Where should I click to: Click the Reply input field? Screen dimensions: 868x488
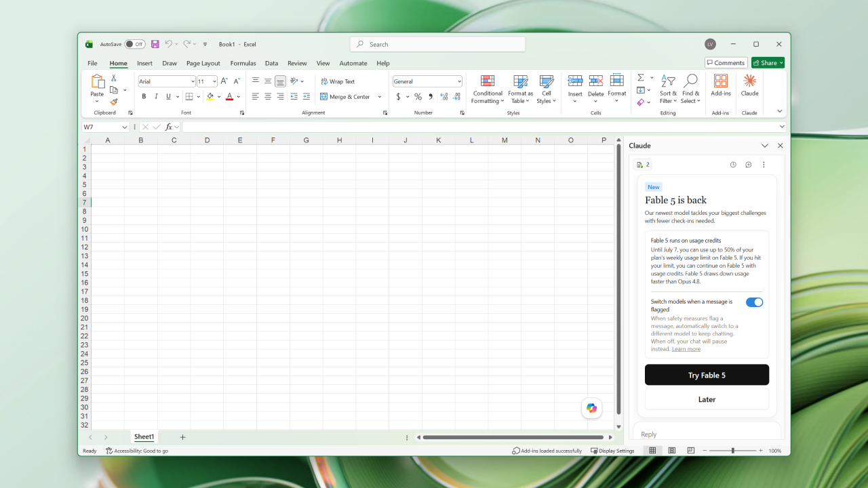[x=707, y=434]
